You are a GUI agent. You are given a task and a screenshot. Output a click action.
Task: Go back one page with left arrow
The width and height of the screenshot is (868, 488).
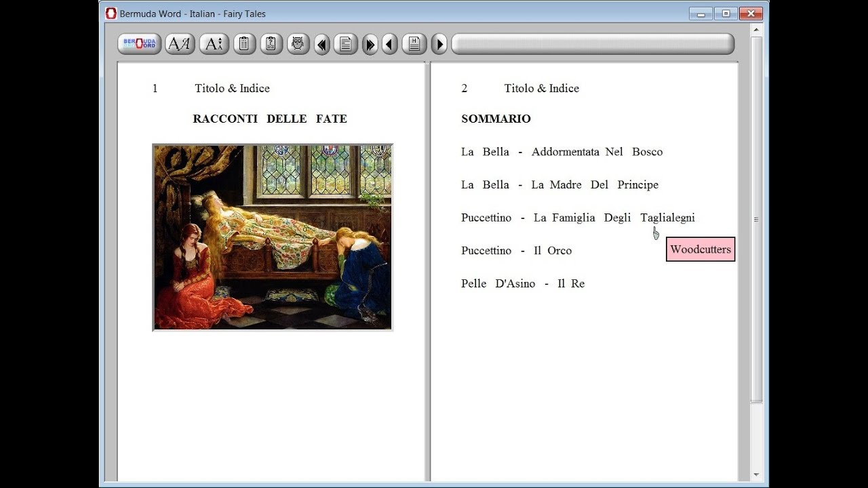389,45
